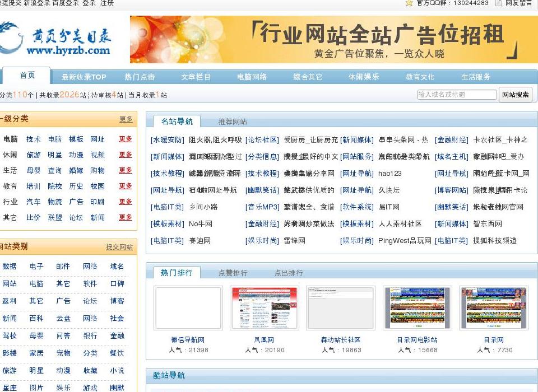Open the 驾校 category under 网站类别
Viewport: 538px width, 392px height.
pos(10,336)
